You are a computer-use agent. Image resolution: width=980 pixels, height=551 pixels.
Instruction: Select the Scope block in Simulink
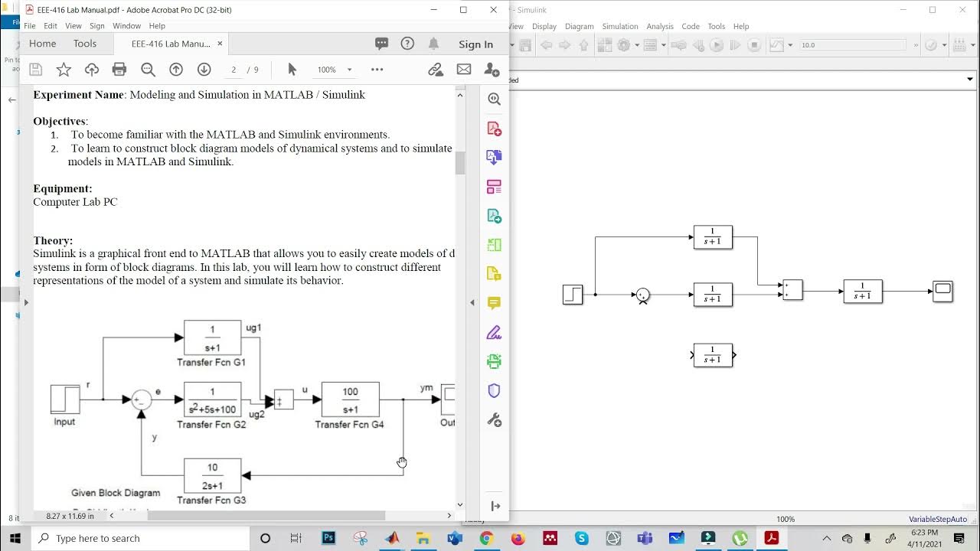coord(942,291)
